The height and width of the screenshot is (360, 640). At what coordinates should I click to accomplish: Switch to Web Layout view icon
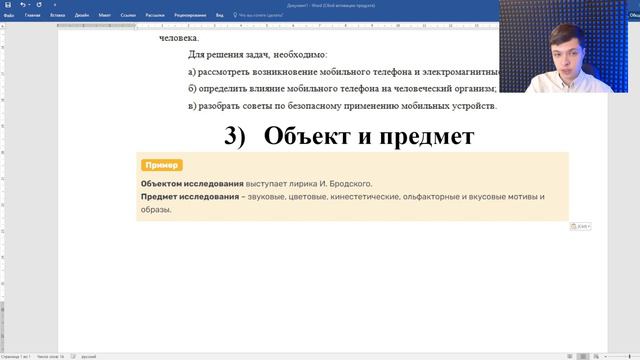(x=596, y=356)
